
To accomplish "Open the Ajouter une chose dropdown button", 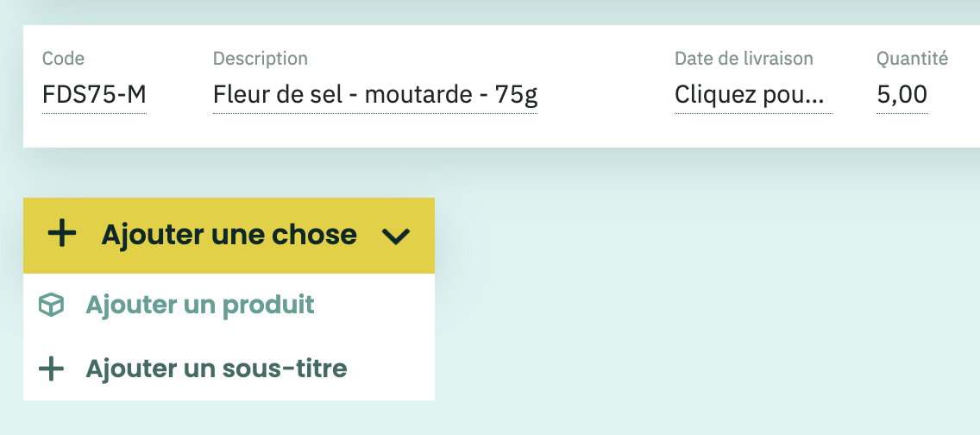I will click(x=229, y=236).
